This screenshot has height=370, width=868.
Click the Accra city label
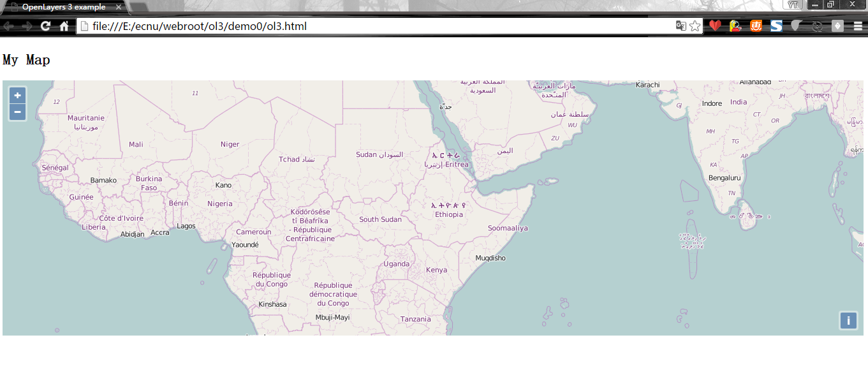coord(160,232)
